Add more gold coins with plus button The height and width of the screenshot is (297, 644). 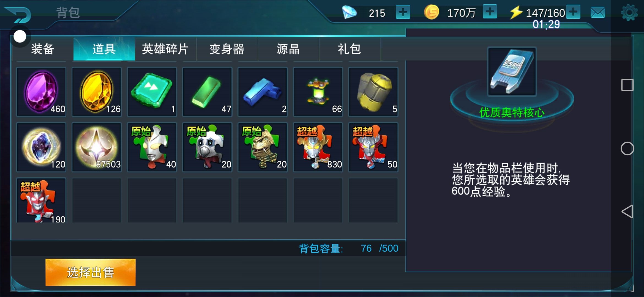(490, 12)
